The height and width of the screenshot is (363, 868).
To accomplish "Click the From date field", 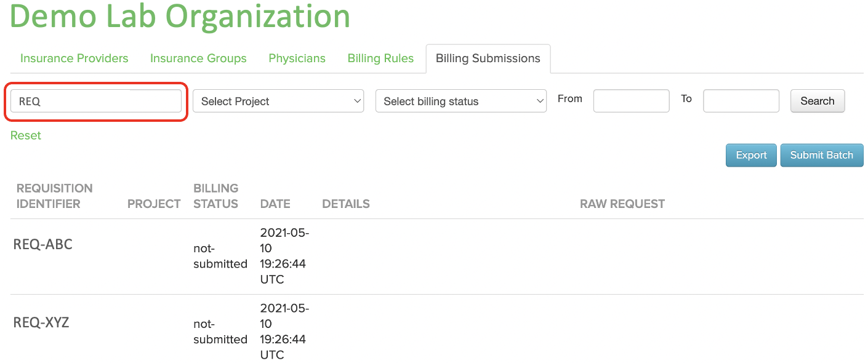I will (631, 101).
